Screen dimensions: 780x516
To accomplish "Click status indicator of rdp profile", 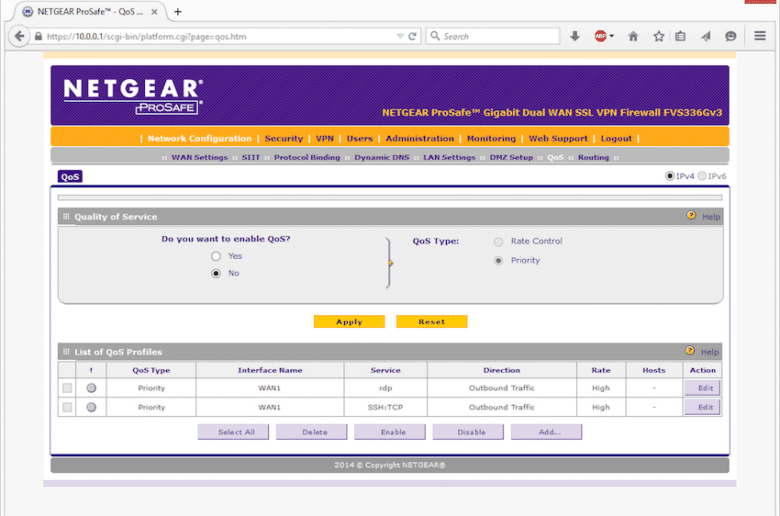I will point(91,388).
